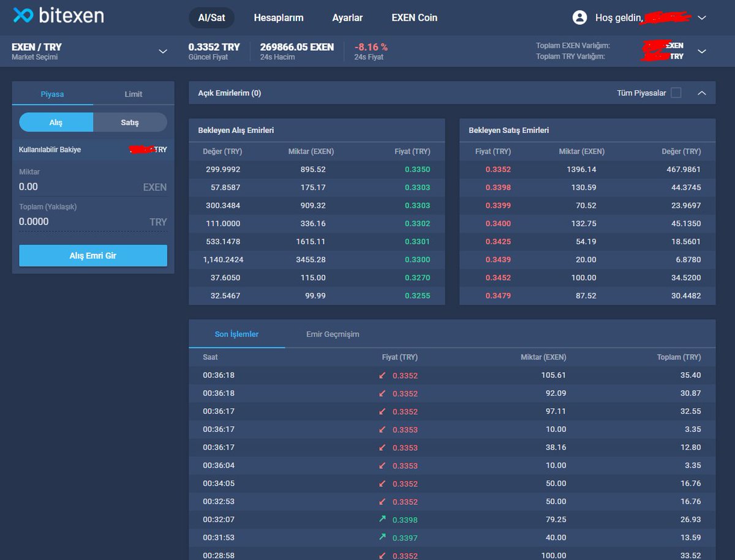Screen dimensions: 735x560
Task: Click the buy order value 1,140.2424
Action: point(223,260)
